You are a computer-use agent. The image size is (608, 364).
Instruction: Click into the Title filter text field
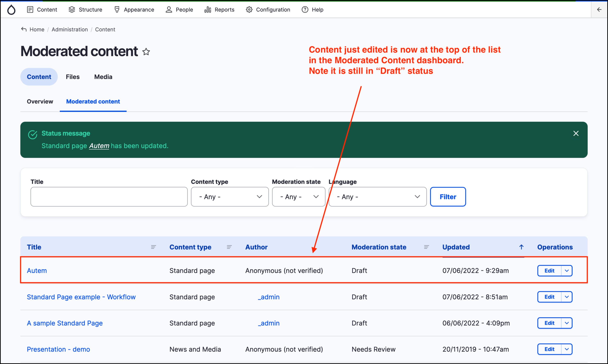point(109,197)
